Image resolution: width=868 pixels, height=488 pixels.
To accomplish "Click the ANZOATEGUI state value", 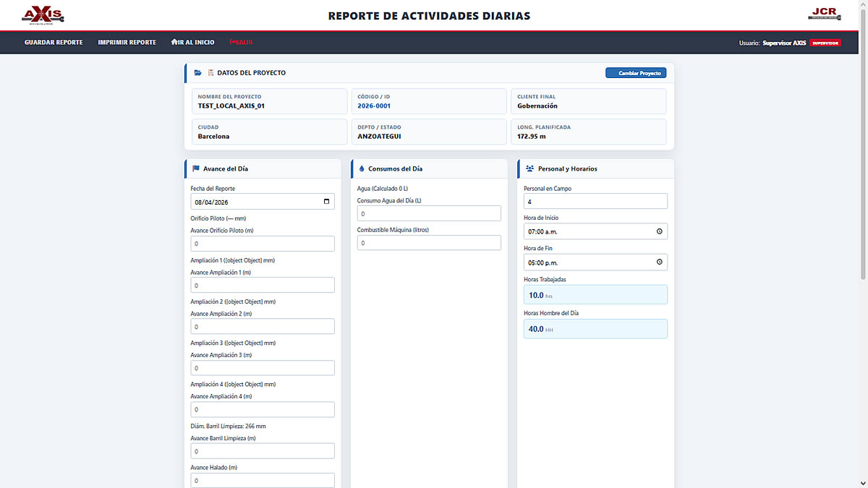I will click(380, 136).
